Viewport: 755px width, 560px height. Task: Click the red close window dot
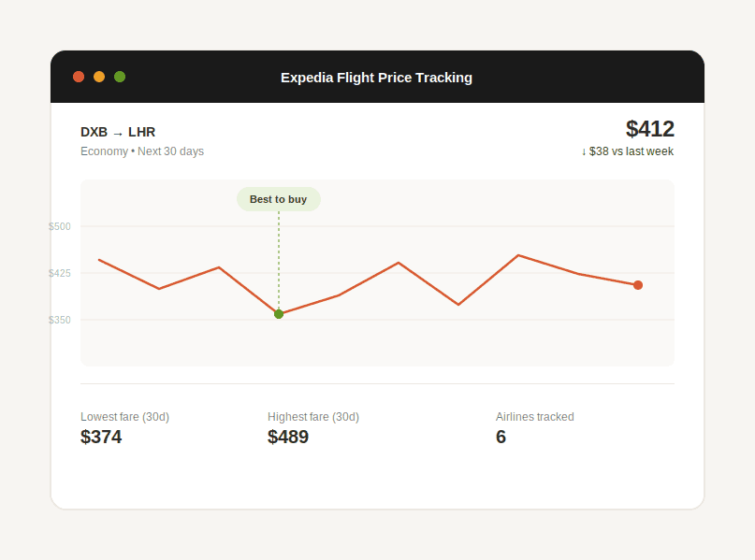click(79, 77)
